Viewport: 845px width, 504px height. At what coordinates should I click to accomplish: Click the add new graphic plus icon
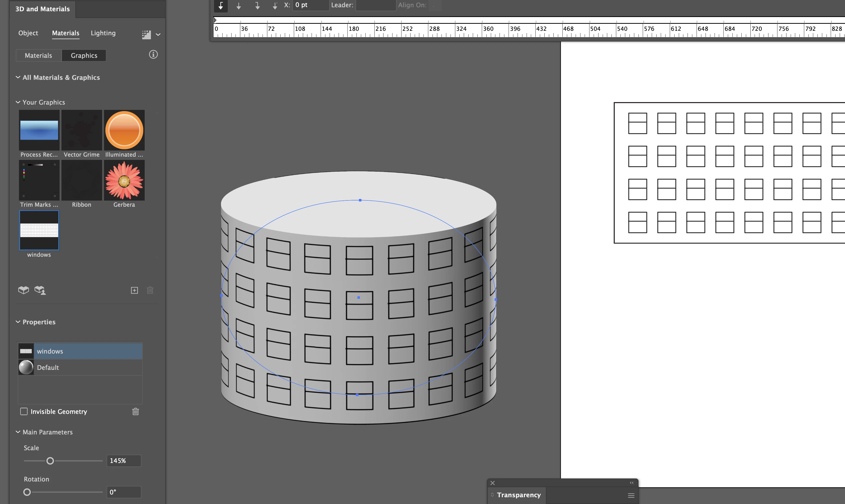134,290
